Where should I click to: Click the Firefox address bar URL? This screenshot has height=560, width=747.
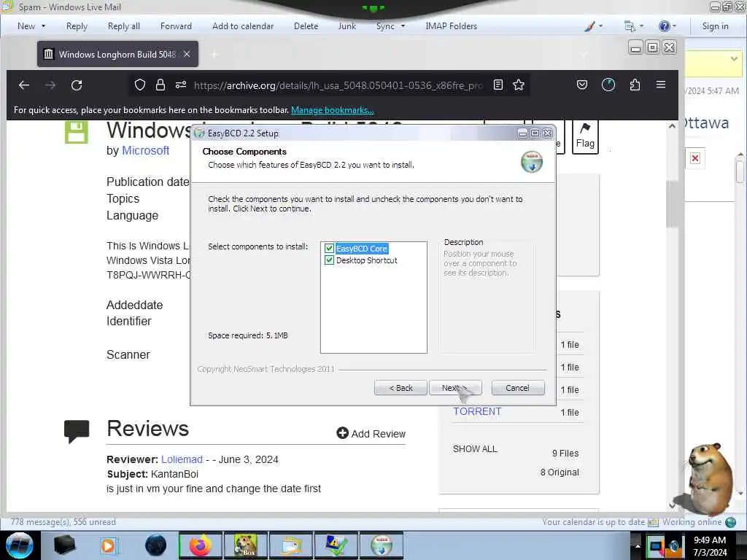coord(338,85)
